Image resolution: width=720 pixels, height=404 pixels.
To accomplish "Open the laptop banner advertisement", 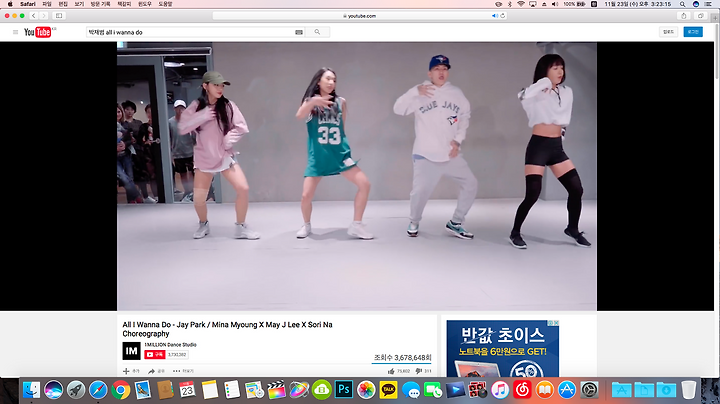I will 502,349.
